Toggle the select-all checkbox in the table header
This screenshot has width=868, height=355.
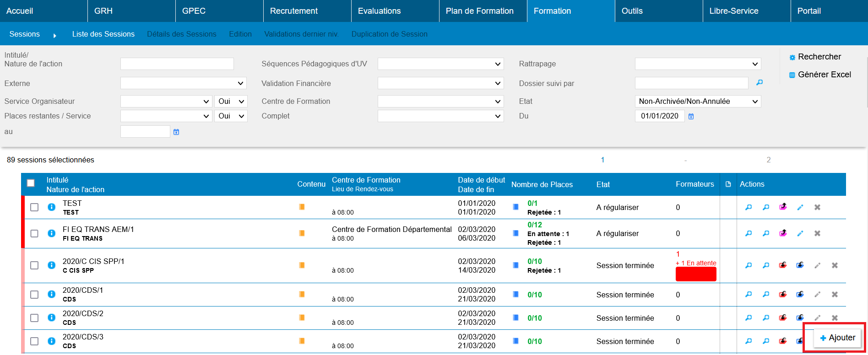coord(31,183)
